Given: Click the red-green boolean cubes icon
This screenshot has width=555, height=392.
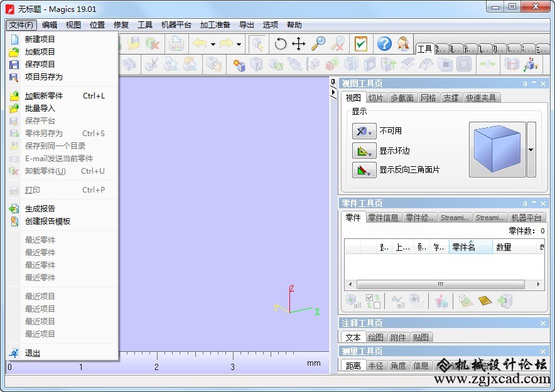Looking at the screenshot, I should click(332, 65).
